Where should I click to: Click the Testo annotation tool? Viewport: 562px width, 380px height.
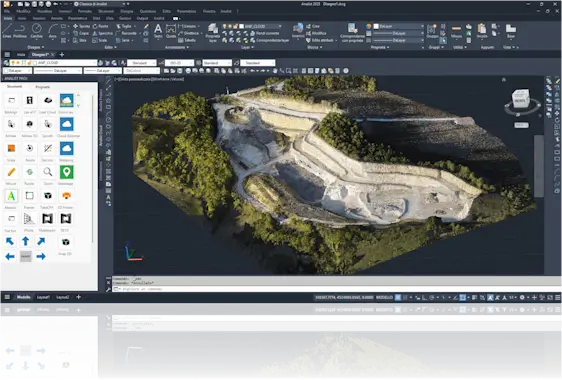tap(158, 30)
